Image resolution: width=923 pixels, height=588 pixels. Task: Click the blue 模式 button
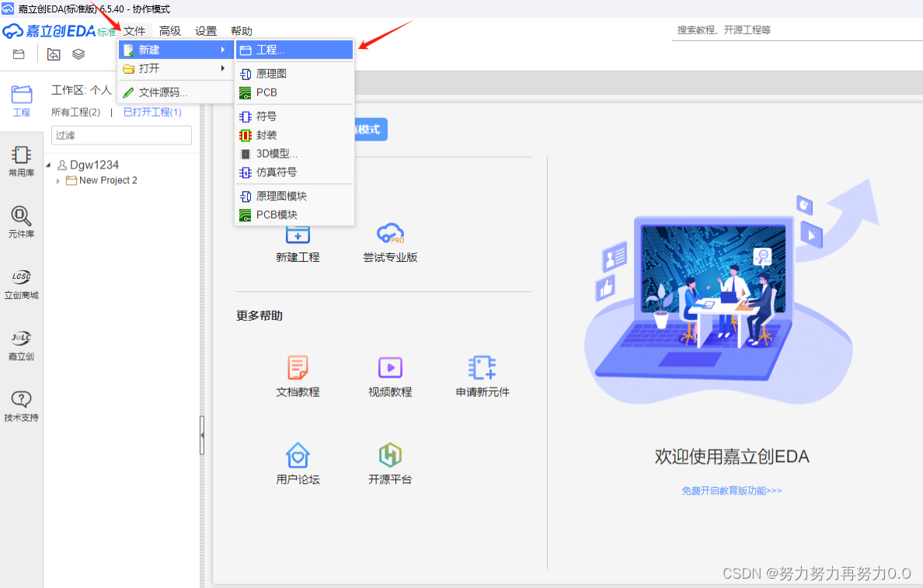[371, 130]
